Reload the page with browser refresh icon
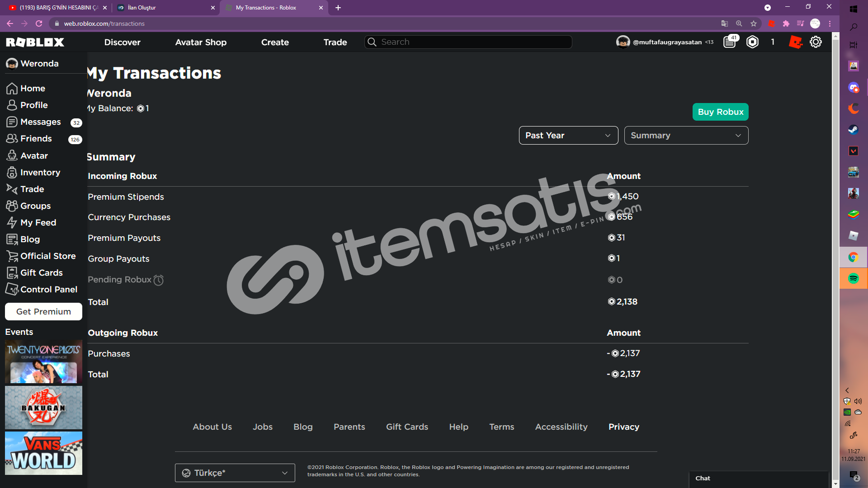The width and height of the screenshot is (868, 488). (x=39, y=23)
